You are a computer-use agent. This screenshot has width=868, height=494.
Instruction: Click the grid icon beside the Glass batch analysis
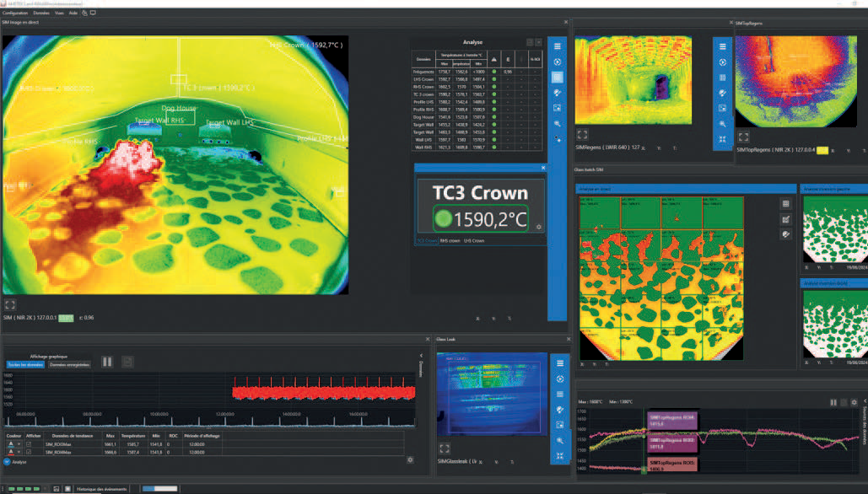click(x=785, y=204)
